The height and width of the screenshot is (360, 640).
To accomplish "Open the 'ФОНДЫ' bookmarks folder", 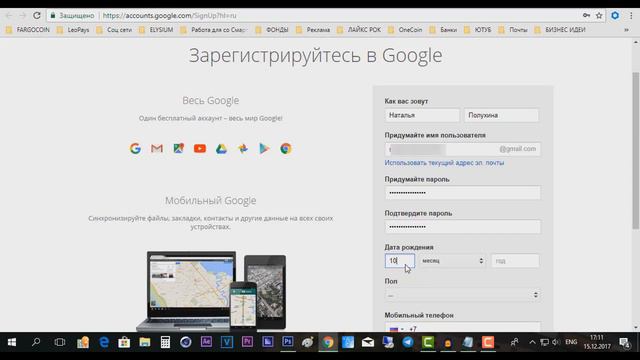I will tap(272, 30).
